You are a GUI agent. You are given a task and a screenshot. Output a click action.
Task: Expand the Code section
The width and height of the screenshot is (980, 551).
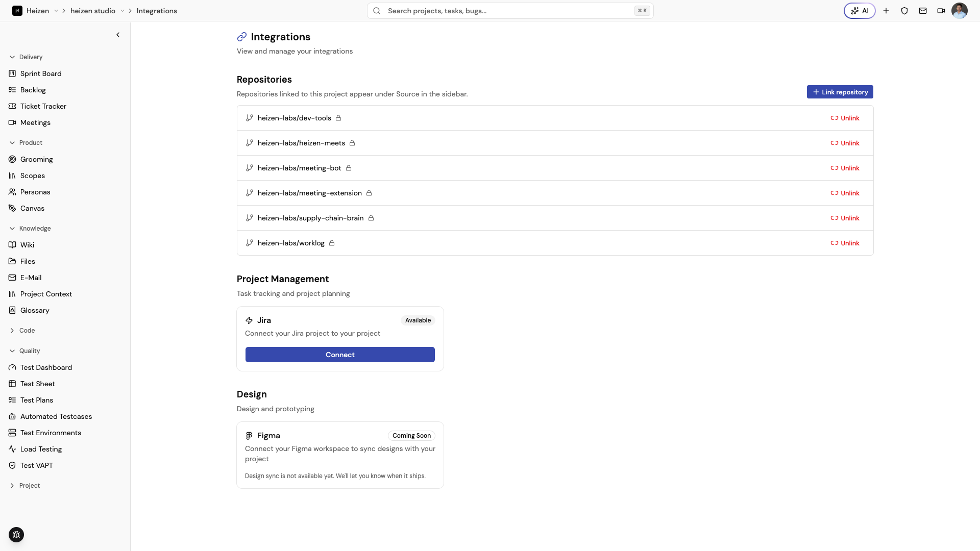22,331
